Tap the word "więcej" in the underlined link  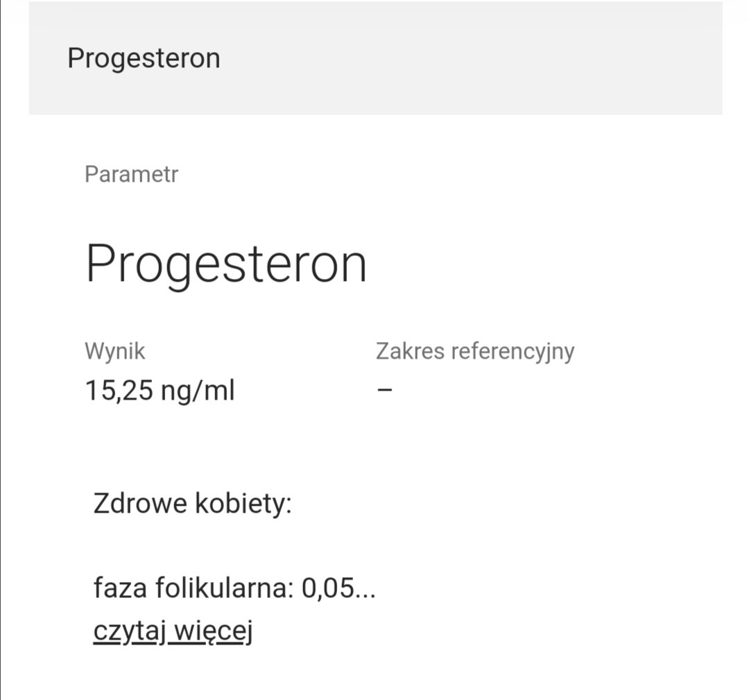(212, 631)
